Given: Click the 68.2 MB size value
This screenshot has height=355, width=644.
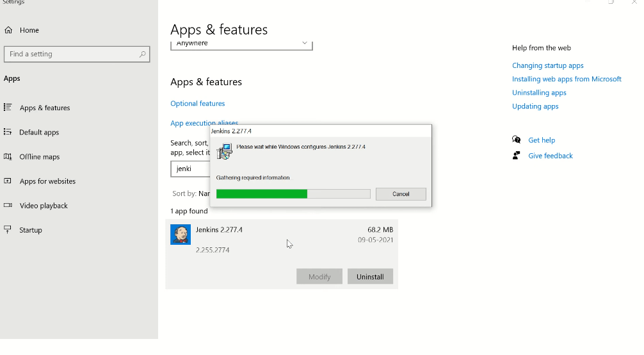Looking at the screenshot, I should 380,229.
